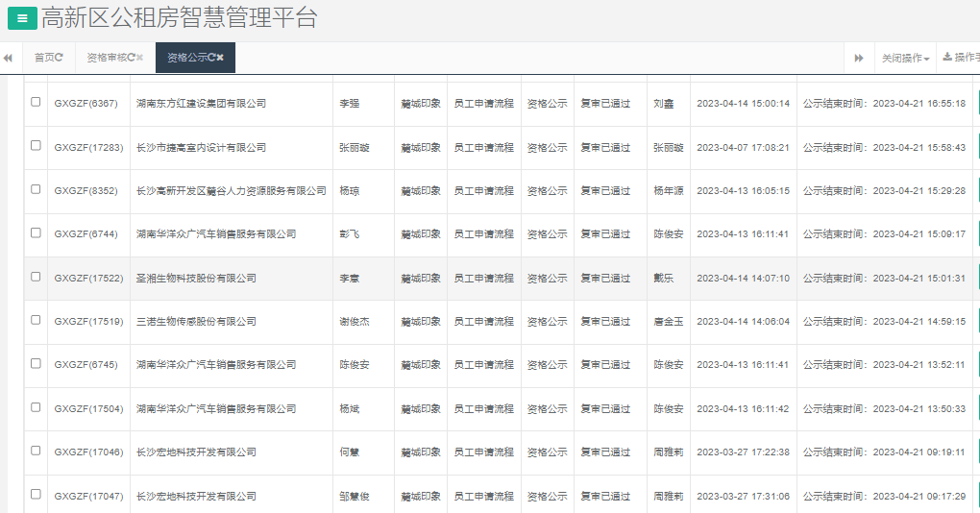Check the box for GXGZF(6745)
This screenshot has width=980, height=513.
pyautogui.click(x=36, y=364)
